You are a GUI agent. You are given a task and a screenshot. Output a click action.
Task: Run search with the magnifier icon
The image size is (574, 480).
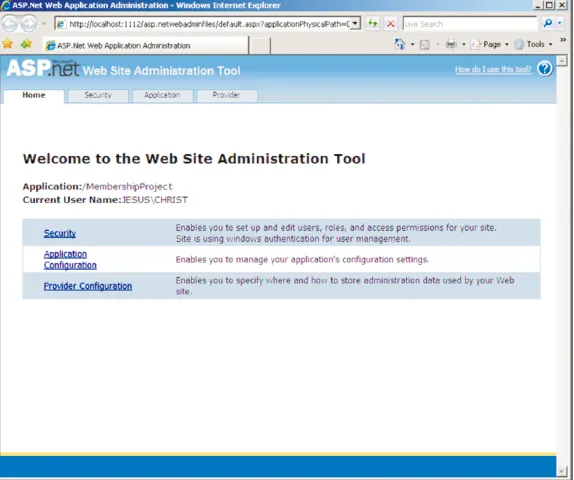click(548, 24)
